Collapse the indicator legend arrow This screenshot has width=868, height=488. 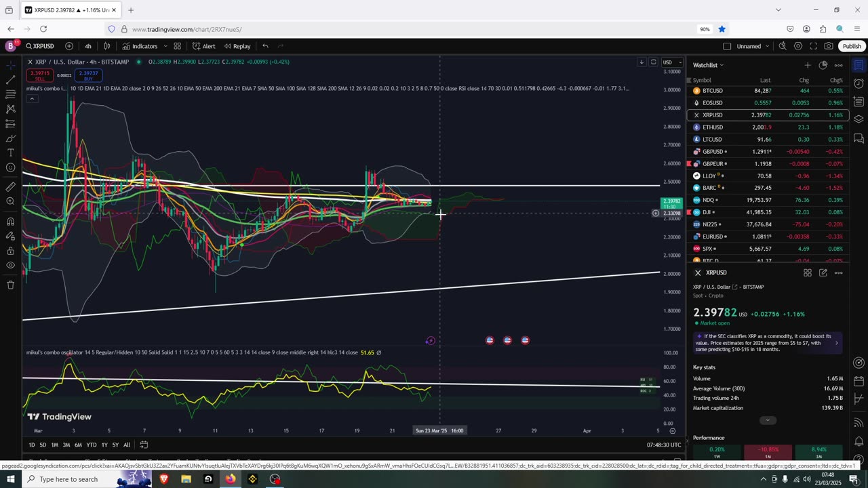pos(31,99)
